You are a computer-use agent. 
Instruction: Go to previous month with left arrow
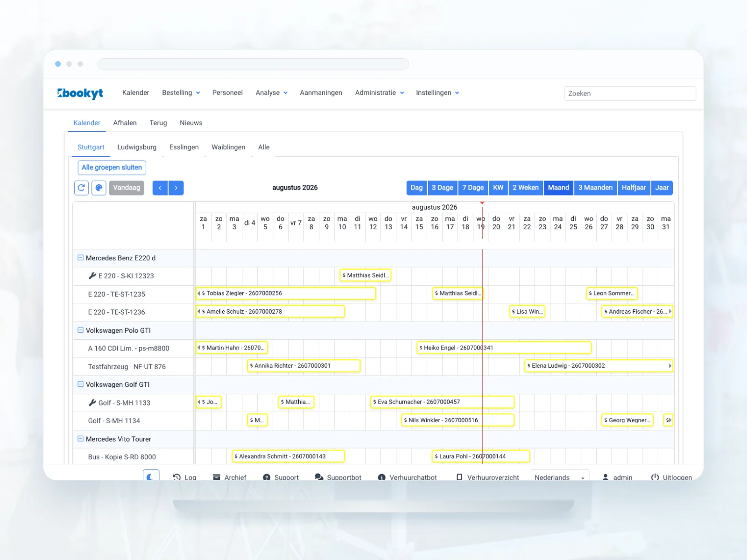[160, 188]
